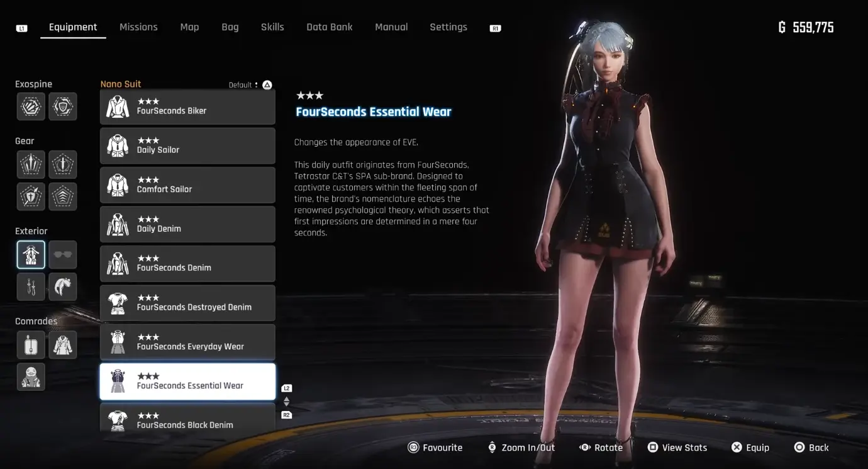This screenshot has width=868, height=469.
Task: Select the Nano Suit exterior icon
Action: (31, 254)
